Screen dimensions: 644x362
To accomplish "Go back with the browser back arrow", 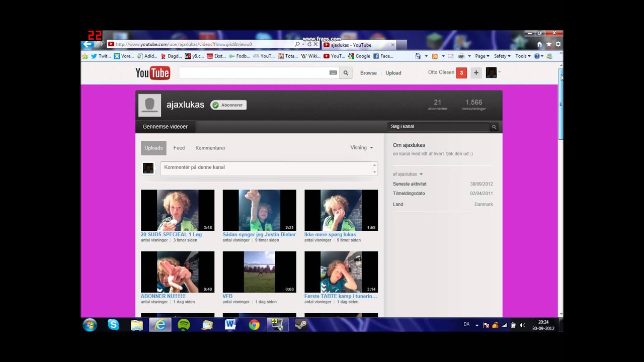I will (x=88, y=44).
